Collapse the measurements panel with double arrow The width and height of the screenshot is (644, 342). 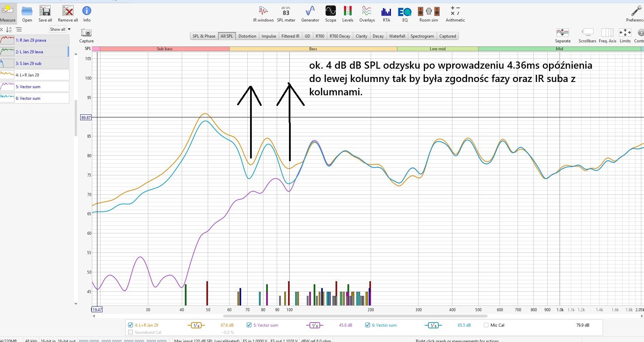coord(2,30)
